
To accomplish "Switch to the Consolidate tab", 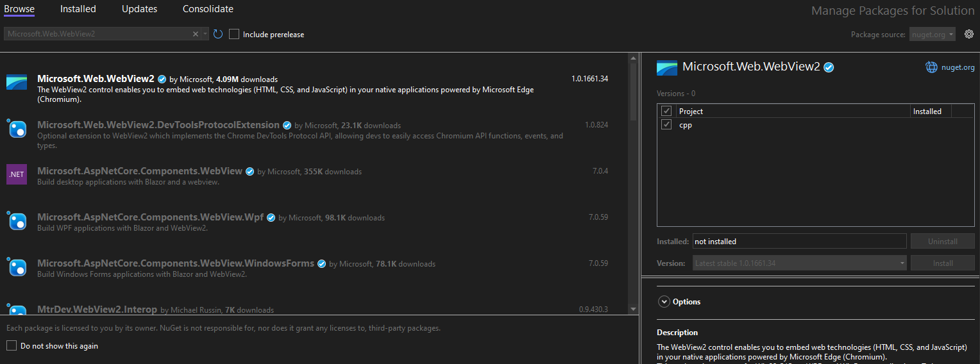I will click(208, 9).
